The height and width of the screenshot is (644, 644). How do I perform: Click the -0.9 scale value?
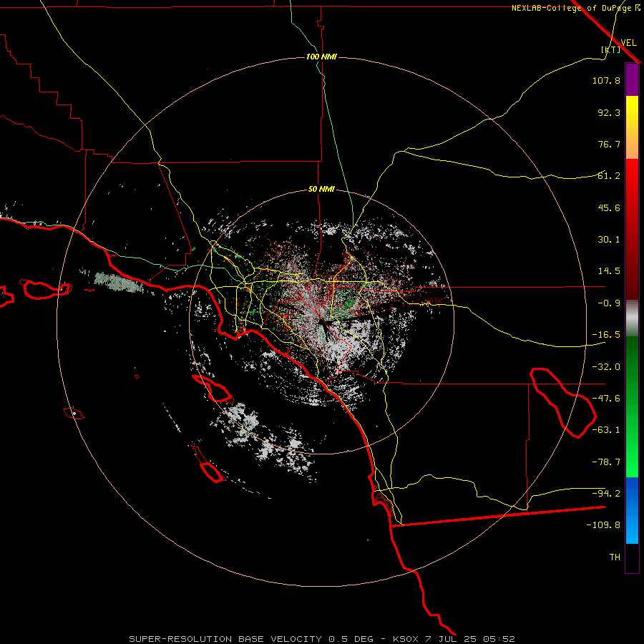click(x=609, y=303)
